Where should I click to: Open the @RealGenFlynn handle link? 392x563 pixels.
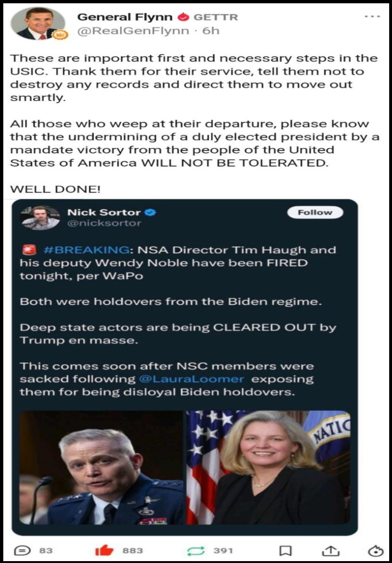click(133, 31)
